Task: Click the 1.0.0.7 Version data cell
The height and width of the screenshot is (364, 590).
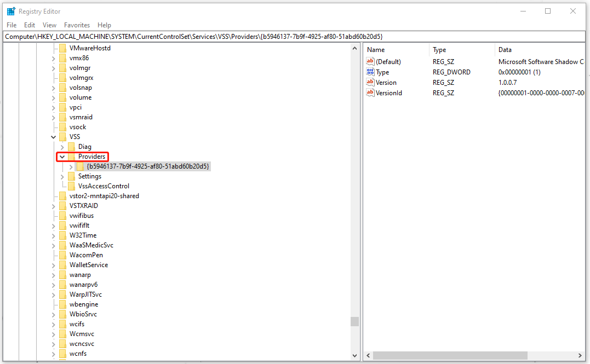Action: [x=508, y=82]
